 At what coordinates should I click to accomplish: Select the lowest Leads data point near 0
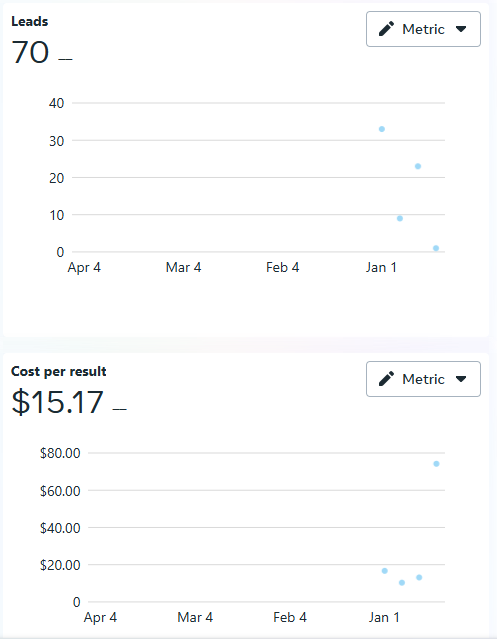[x=436, y=248]
